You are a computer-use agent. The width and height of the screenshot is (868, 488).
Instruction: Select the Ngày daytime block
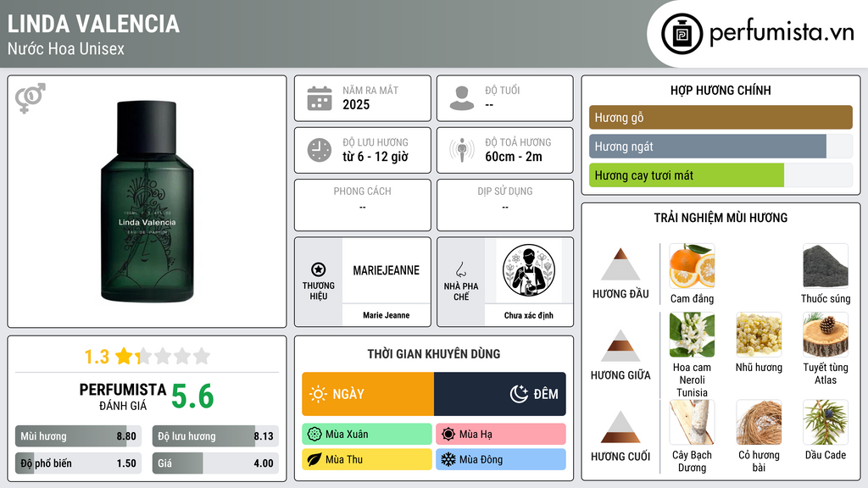coord(368,394)
